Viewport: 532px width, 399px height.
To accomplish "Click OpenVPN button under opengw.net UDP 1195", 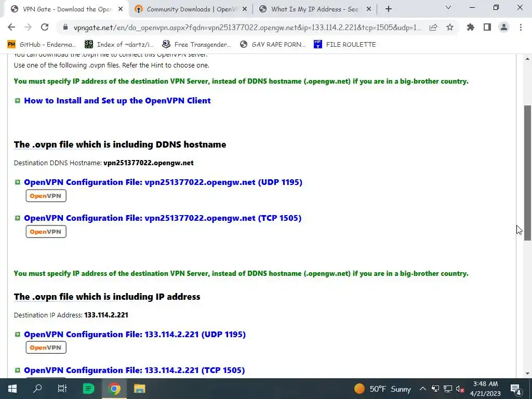I will (x=46, y=196).
